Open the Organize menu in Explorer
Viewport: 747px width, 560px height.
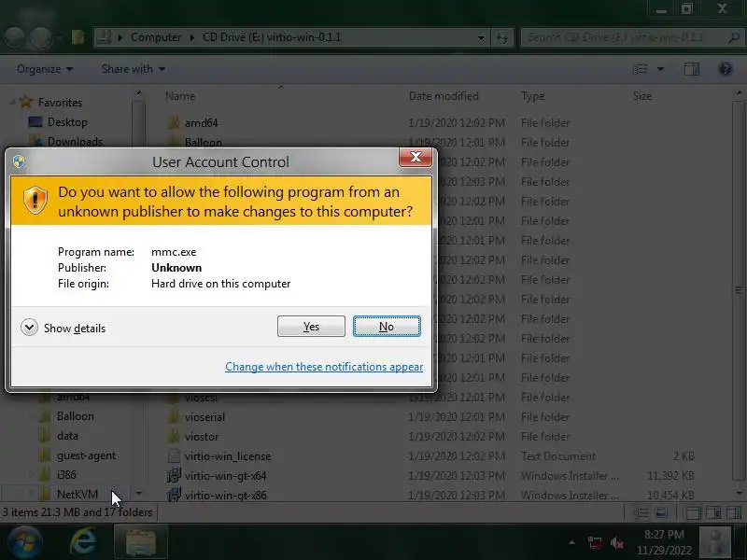tap(45, 69)
